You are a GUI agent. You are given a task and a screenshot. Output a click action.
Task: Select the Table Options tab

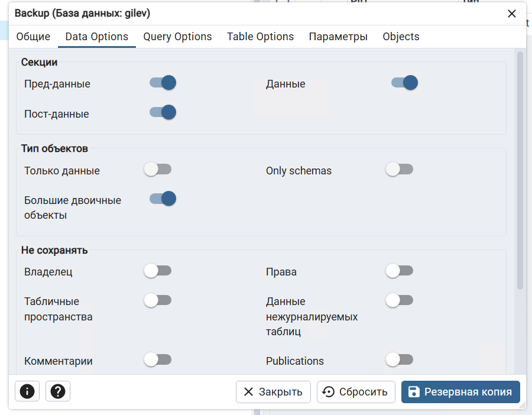point(260,37)
